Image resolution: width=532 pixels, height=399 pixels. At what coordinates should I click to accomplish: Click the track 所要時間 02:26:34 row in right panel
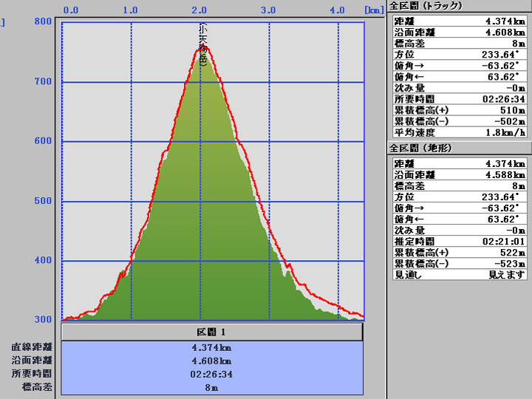[457, 98]
